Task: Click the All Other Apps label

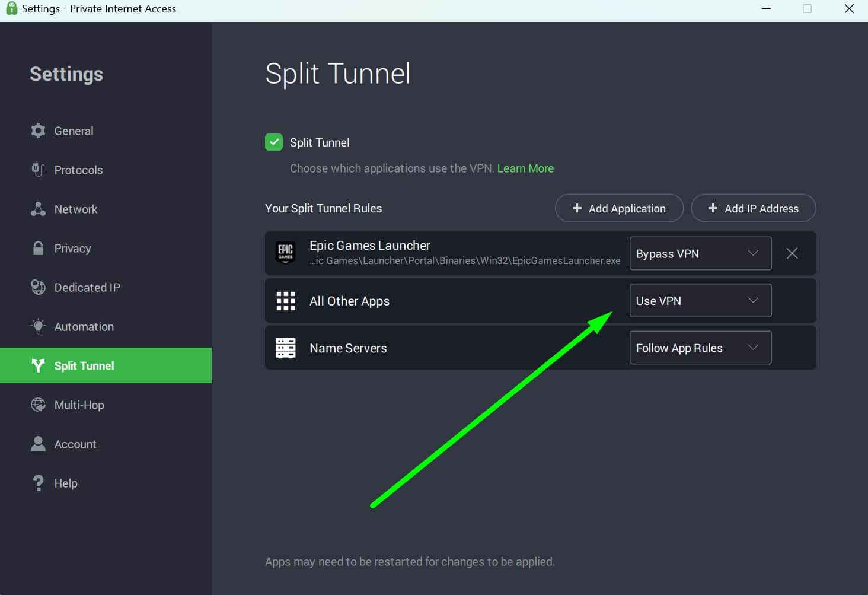Action: click(x=349, y=301)
